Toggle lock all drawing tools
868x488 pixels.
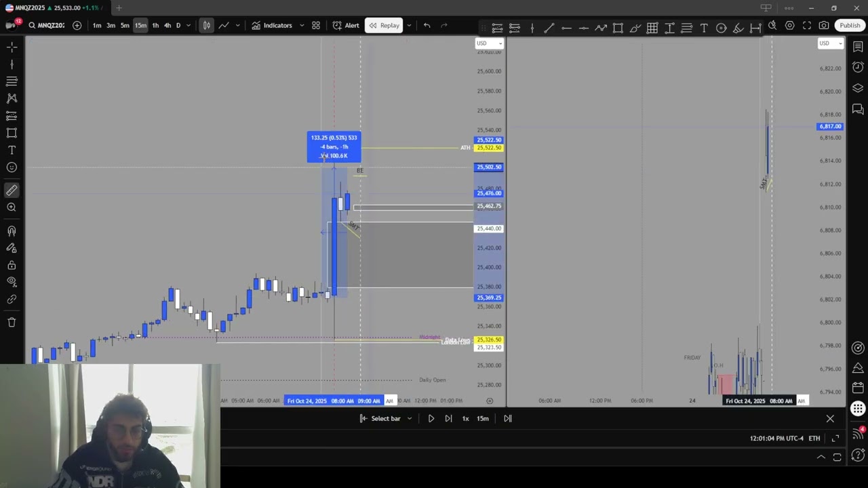[12, 265]
